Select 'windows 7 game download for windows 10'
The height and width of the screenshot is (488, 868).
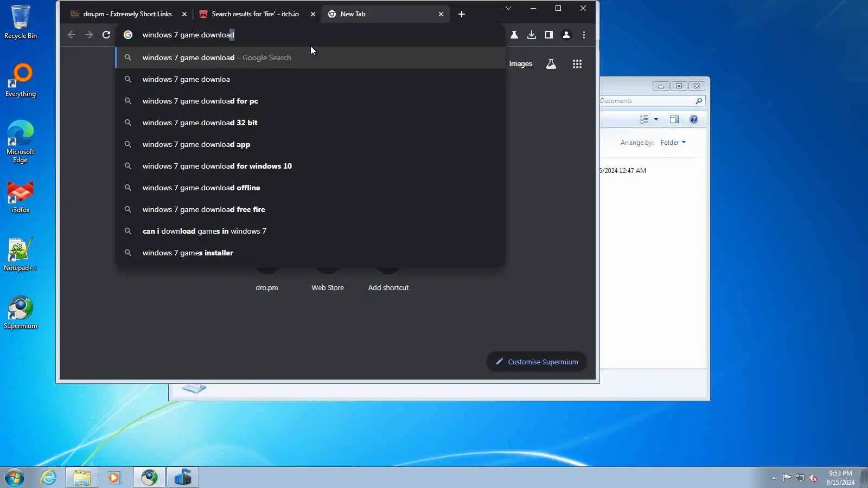(310, 166)
